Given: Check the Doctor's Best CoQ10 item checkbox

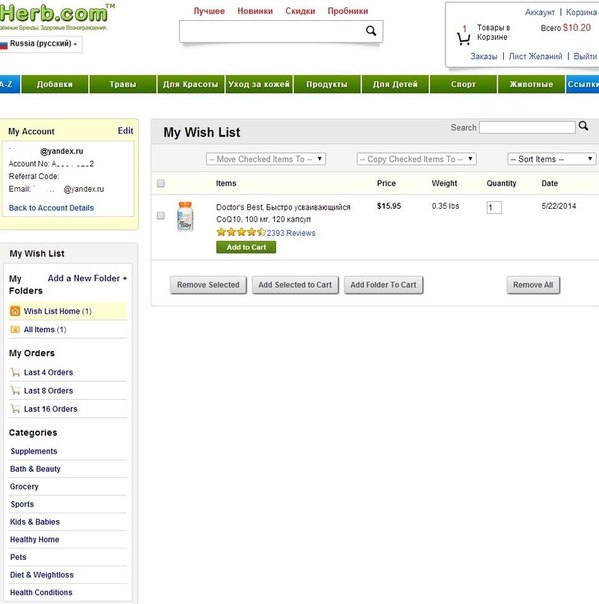Looking at the screenshot, I should (161, 215).
